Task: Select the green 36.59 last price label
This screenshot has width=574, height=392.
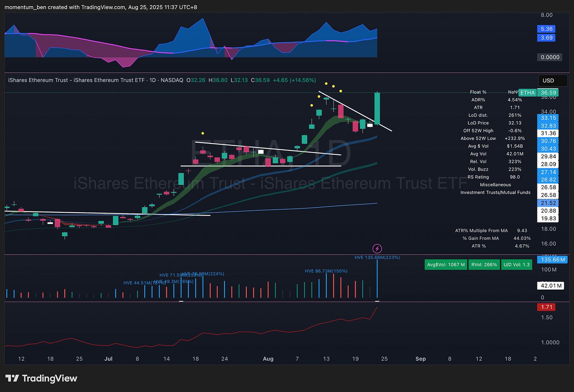Action: [548, 93]
